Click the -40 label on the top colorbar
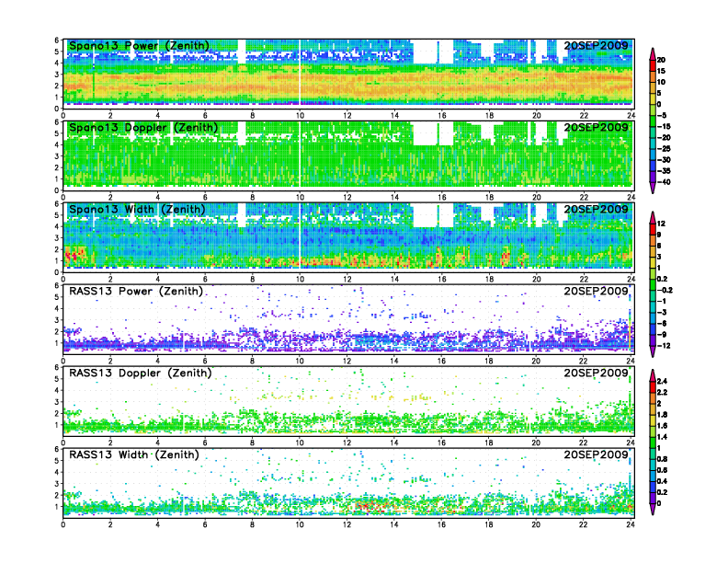Screen dimensions: 728x563 pos(664,182)
